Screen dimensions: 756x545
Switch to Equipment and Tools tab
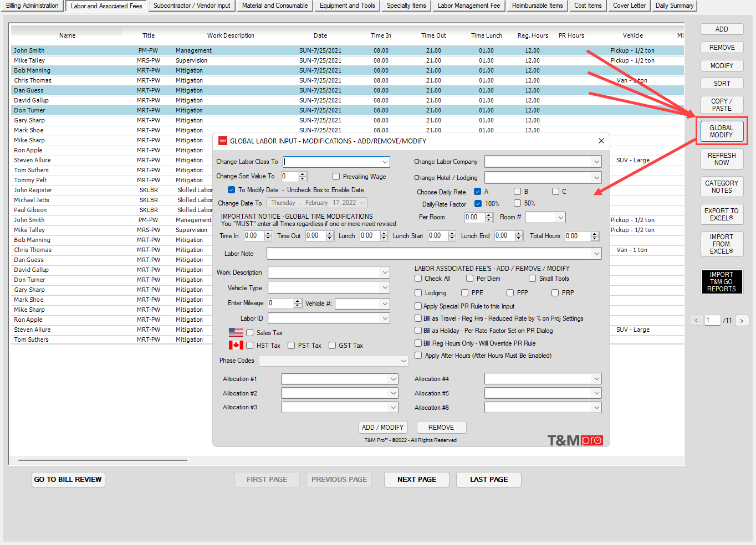348,6
